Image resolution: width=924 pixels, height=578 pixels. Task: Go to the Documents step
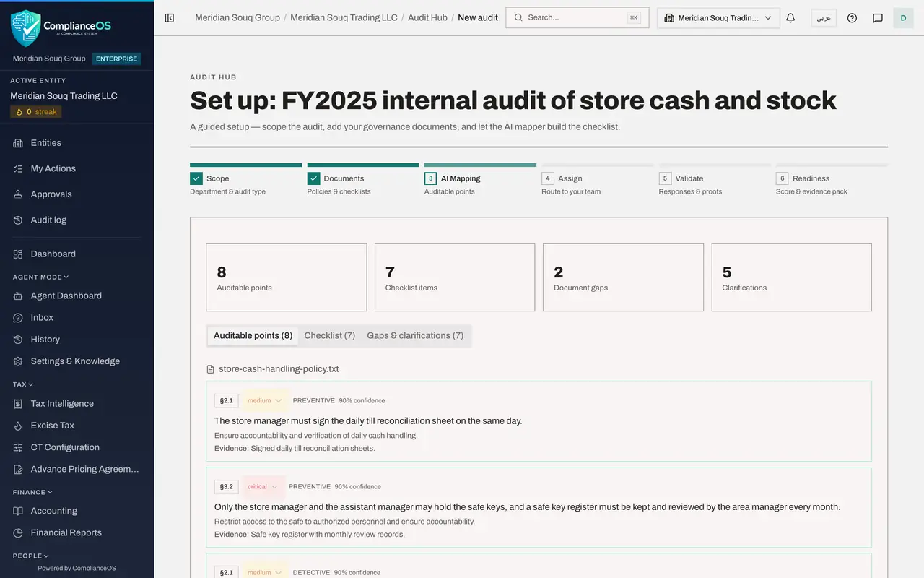tap(362, 180)
